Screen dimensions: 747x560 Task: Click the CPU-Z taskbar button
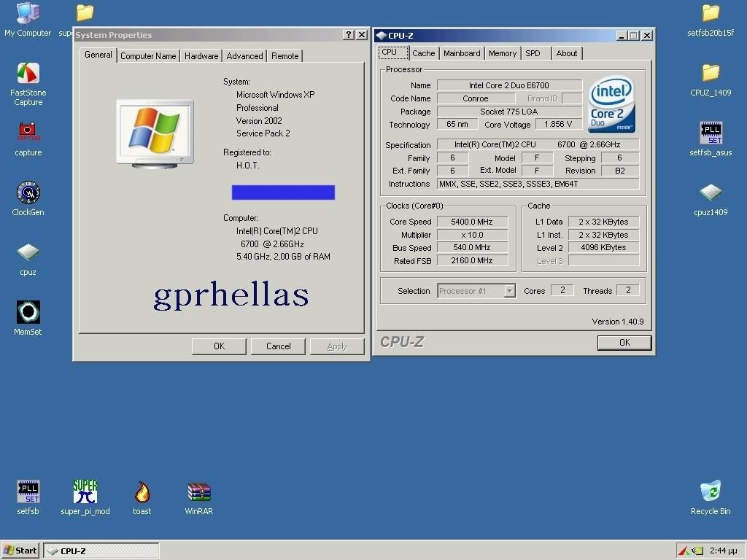pyautogui.click(x=101, y=551)
